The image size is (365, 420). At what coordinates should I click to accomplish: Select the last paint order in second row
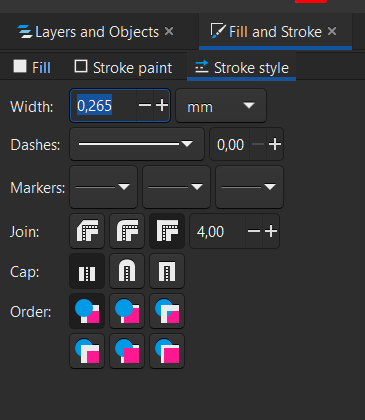pyautogui.click(x=167, y=351)
